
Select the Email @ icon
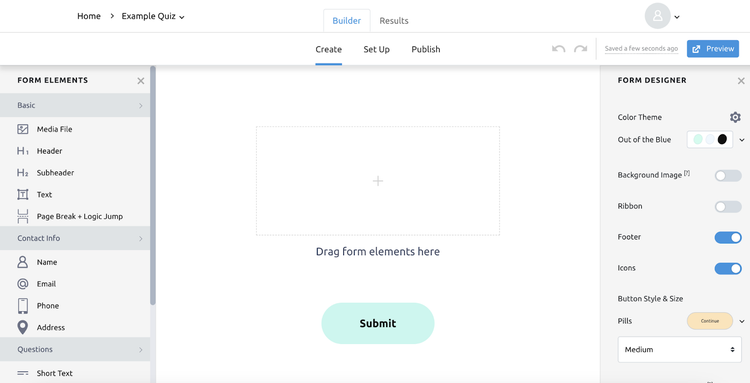(22, 284)
